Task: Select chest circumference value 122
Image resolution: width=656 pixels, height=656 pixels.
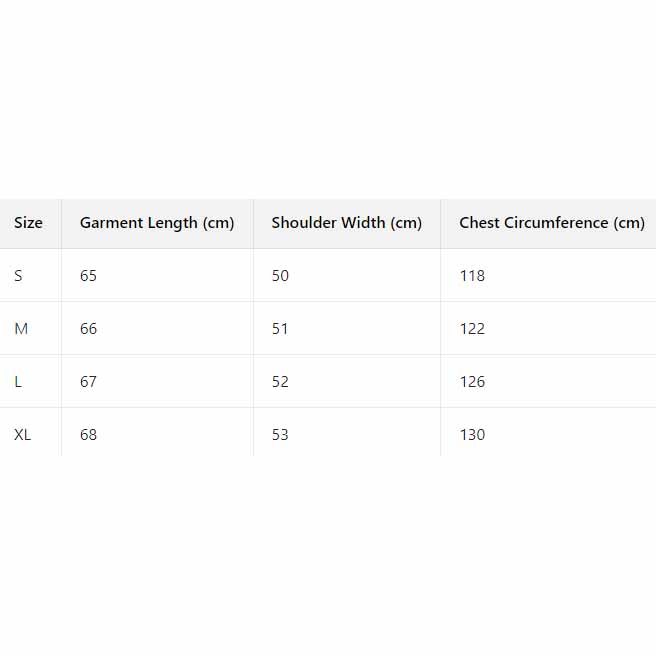Action: (x=472, y=329)
